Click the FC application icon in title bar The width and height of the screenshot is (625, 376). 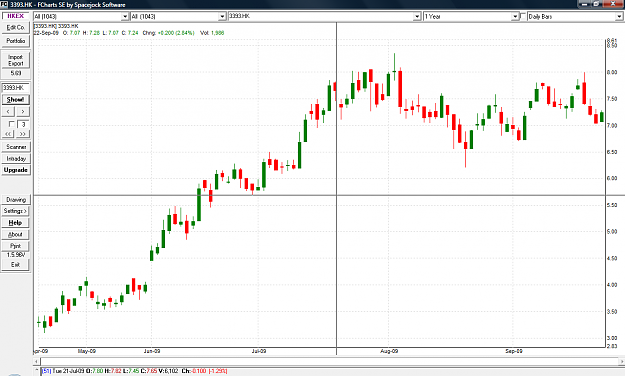(x=4, y=4)
